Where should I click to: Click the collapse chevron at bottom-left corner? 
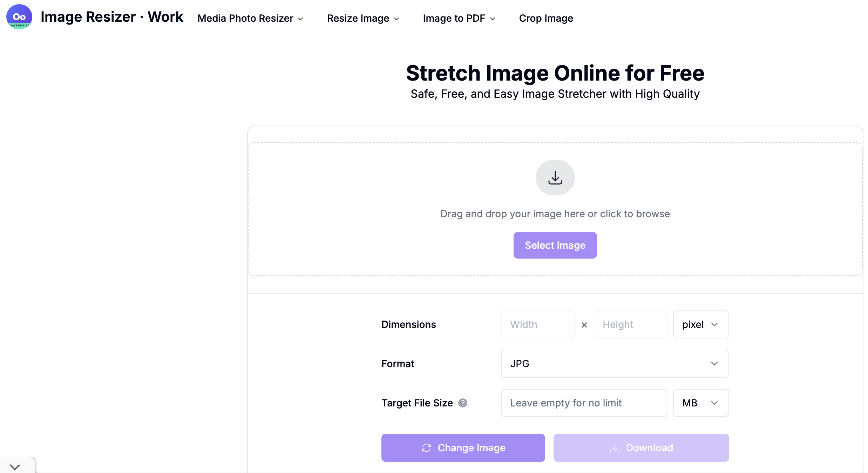15,467
